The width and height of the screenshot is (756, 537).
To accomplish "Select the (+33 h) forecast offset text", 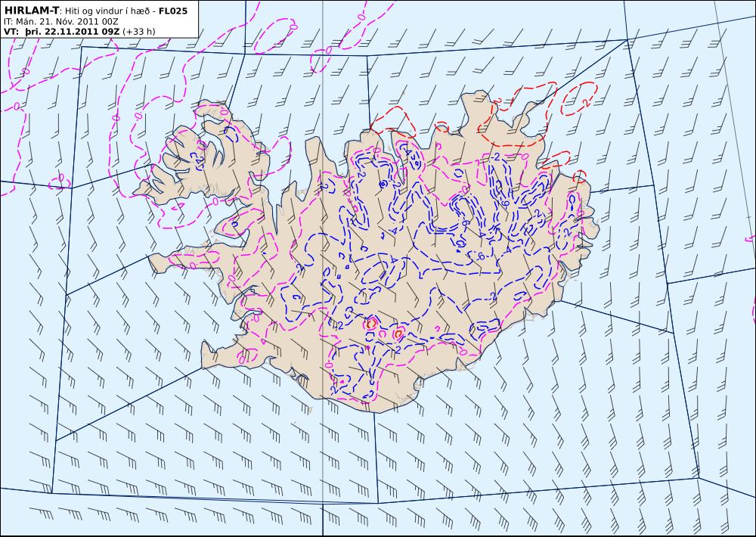I will (139, 32).
